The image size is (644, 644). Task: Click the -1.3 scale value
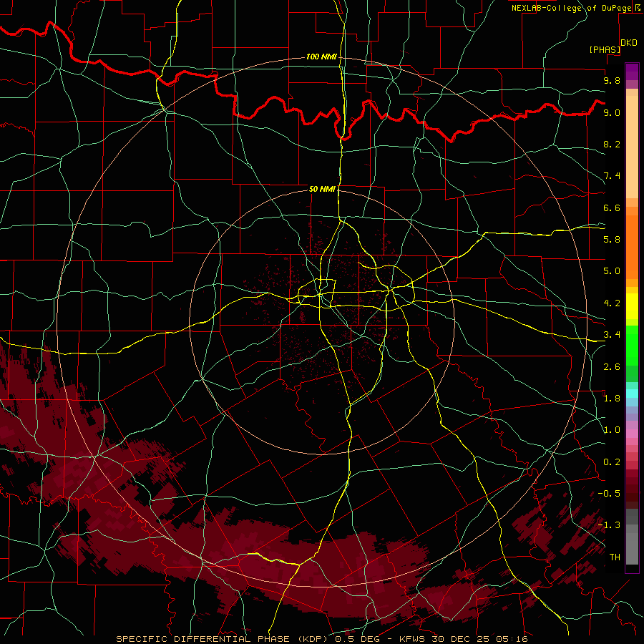(609, 525)
